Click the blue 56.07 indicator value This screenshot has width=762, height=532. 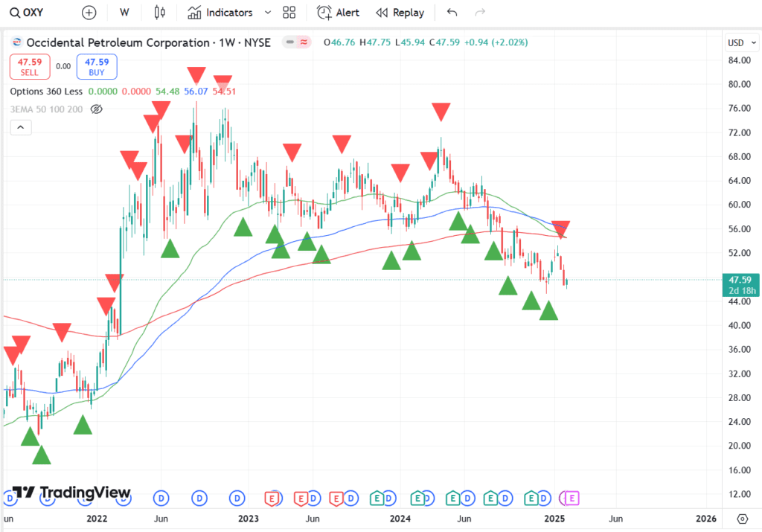(196, 92)
